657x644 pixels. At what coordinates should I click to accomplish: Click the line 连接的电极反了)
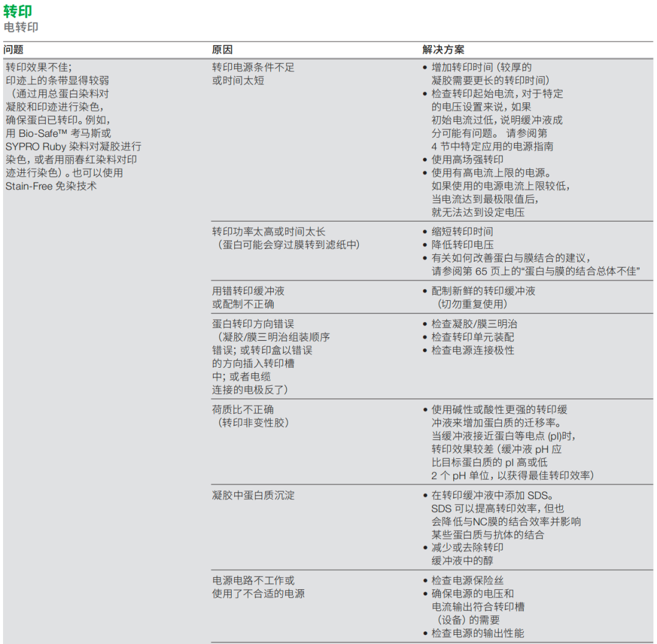point(250,390)
